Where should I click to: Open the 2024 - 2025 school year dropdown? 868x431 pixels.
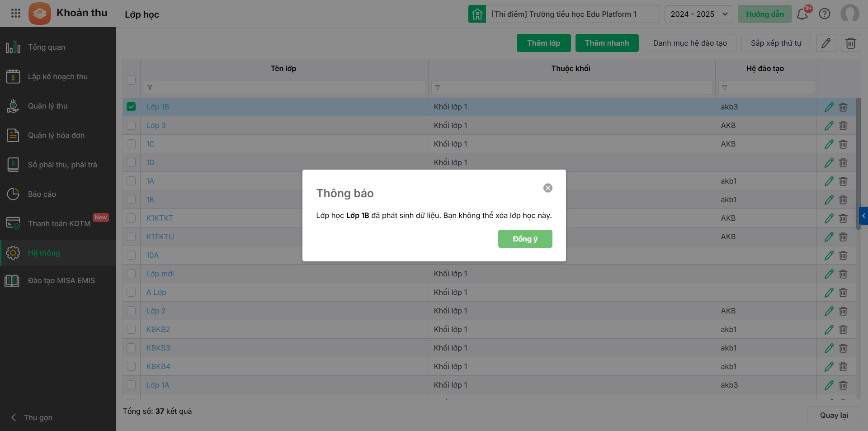pos(698,14)
